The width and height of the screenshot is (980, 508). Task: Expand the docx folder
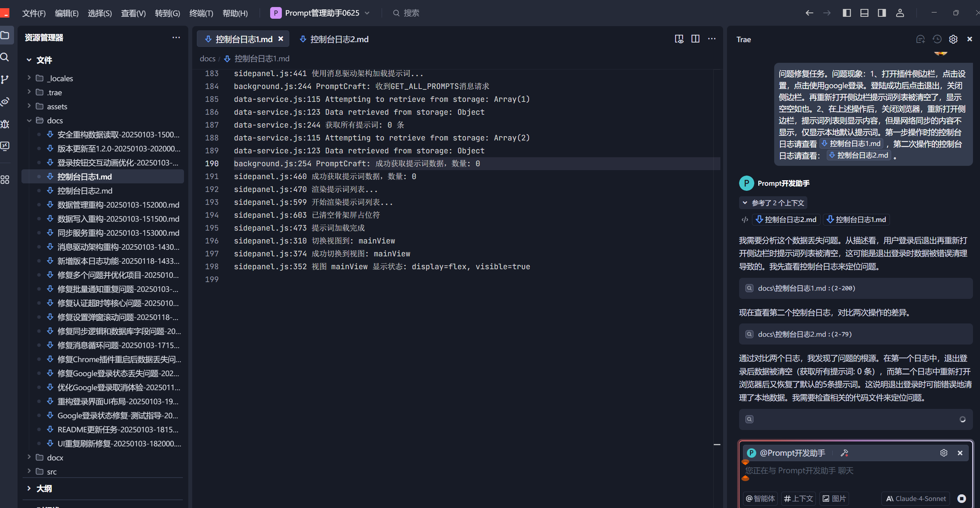[x=29, y=457]
